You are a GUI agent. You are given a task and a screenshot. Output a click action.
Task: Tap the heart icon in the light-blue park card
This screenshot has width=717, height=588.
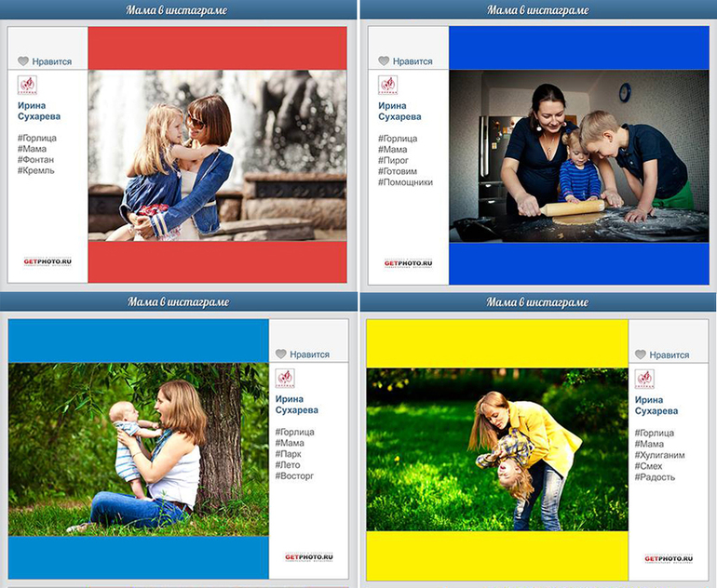(280, 354)
